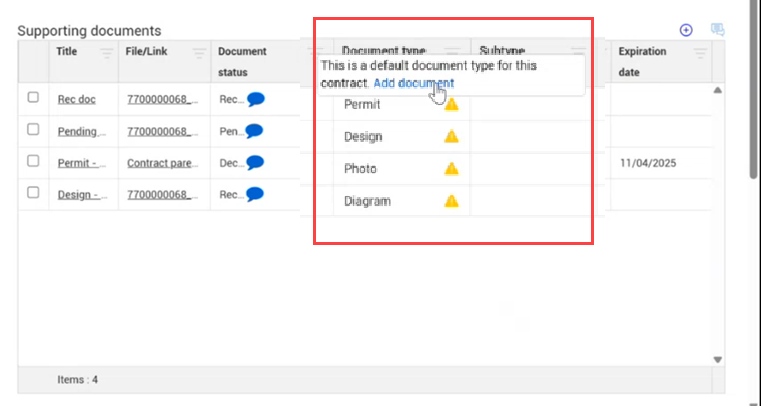Click the Add document link in tooltip

point(414,83)
